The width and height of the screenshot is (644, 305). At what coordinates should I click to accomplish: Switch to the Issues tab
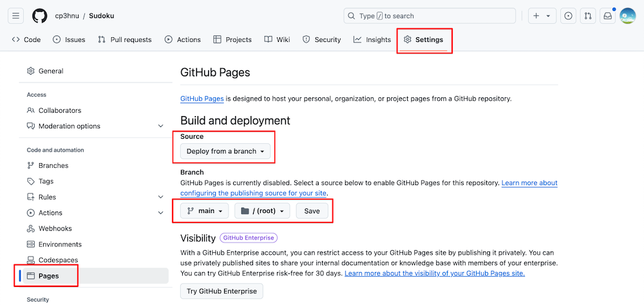pos(69,39)
